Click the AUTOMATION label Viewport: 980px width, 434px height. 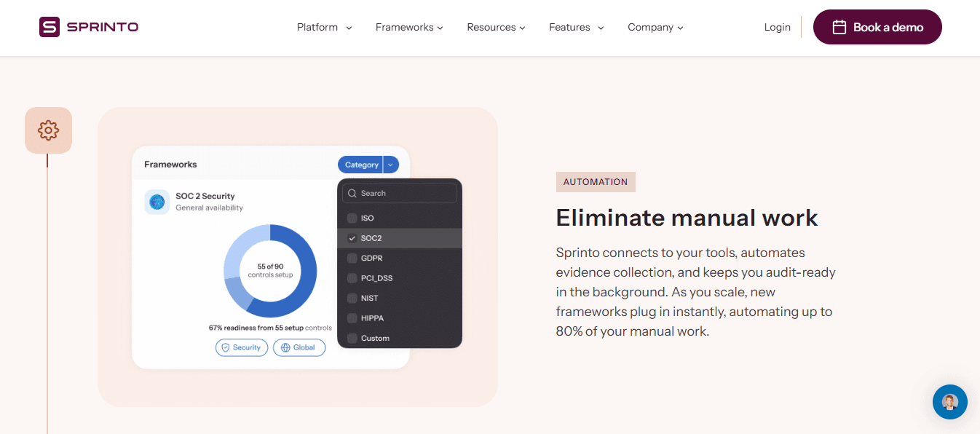[x=596, y=182]
